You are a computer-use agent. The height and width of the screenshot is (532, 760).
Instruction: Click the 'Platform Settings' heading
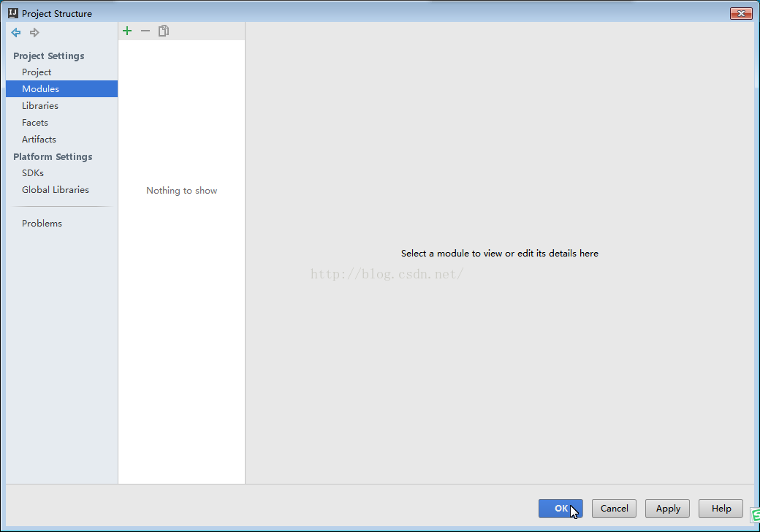click(x=53, y=156)
